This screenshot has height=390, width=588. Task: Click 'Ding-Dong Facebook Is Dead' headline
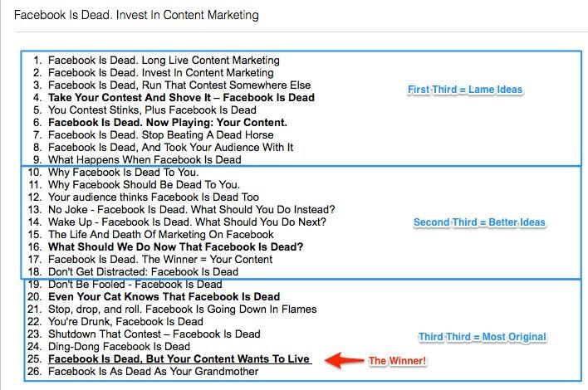[x=119, y=346]
